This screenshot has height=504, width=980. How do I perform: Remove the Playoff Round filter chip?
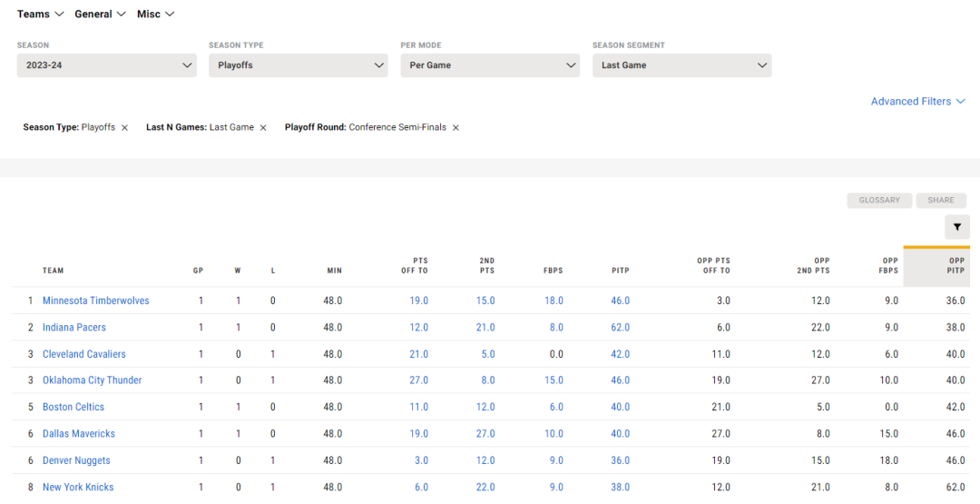tap(456, 127)
